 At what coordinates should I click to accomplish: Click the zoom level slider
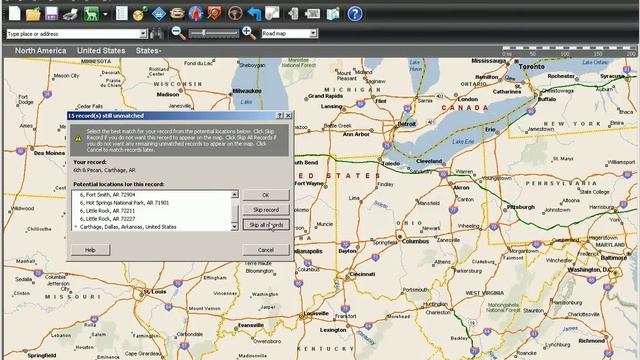(214, 33)
